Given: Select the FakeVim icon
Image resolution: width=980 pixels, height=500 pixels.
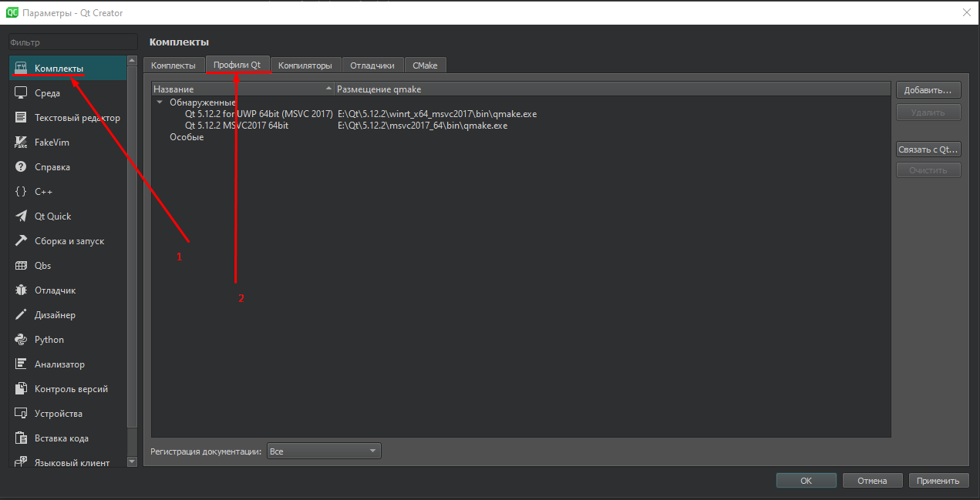Looking at the screenshot, I should point(22,142).
